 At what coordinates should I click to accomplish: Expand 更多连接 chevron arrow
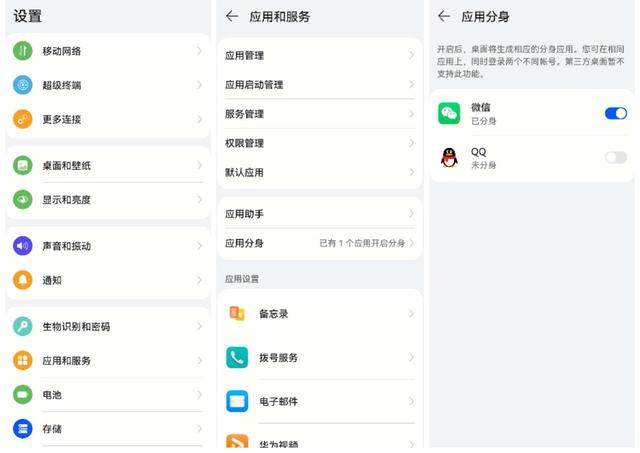point(199,119)
